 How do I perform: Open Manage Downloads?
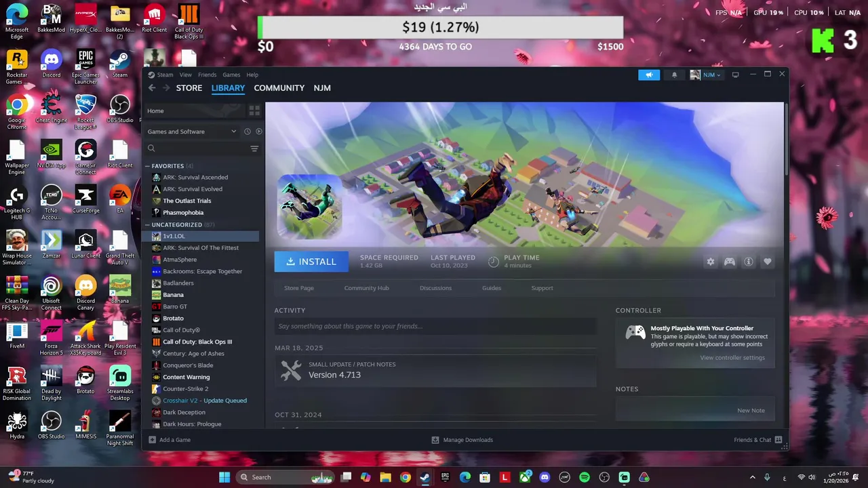[462, 440]
